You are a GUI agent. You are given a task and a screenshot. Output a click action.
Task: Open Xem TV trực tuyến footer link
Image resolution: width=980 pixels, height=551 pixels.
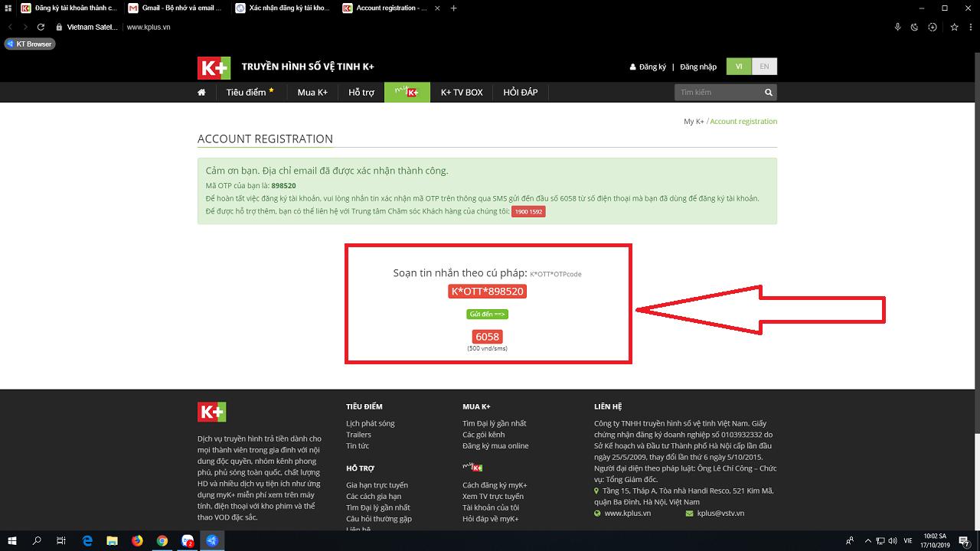click(493, 497)
